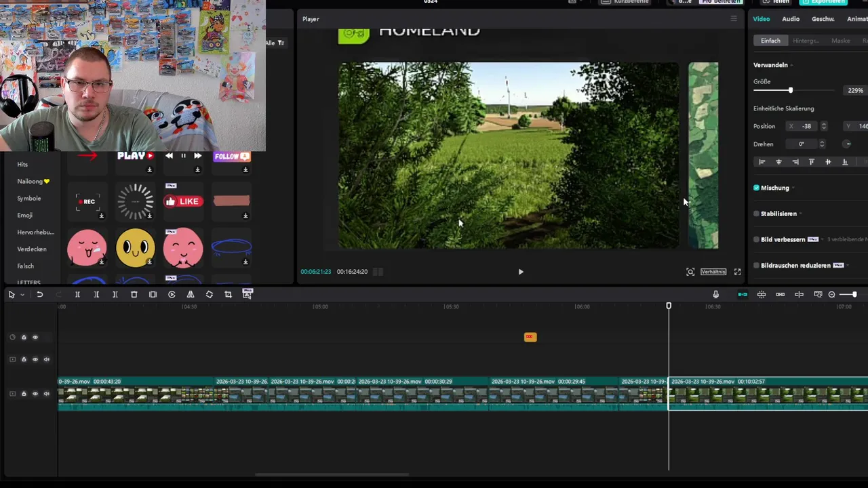
Task: Click the Position X stepper arrows
Action: click(824, 126)
